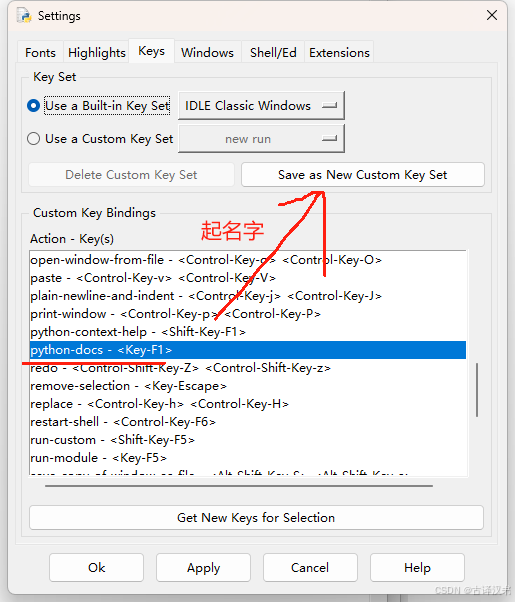Click the Cancel button

pos(310,567)
